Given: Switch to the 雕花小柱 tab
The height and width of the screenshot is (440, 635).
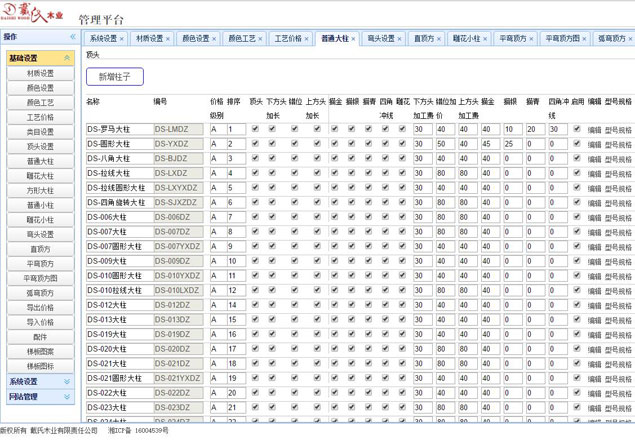Looking at the screenshot, I should 467,38.
